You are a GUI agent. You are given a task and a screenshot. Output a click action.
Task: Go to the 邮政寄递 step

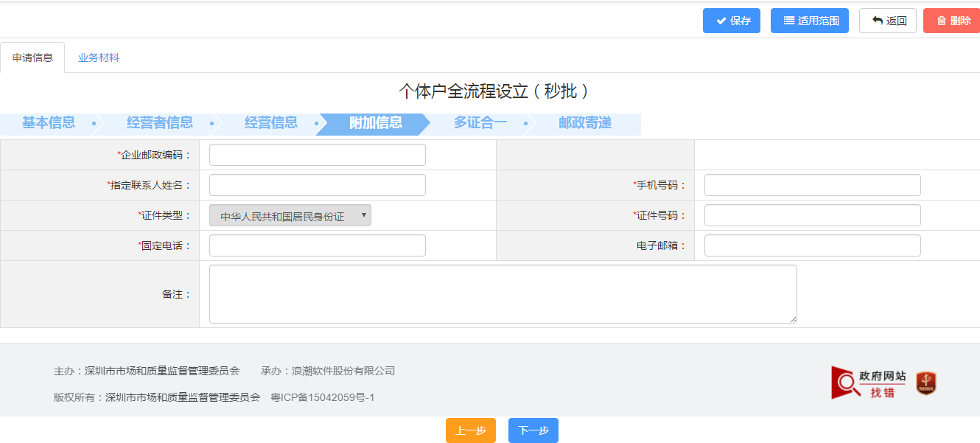584,123
